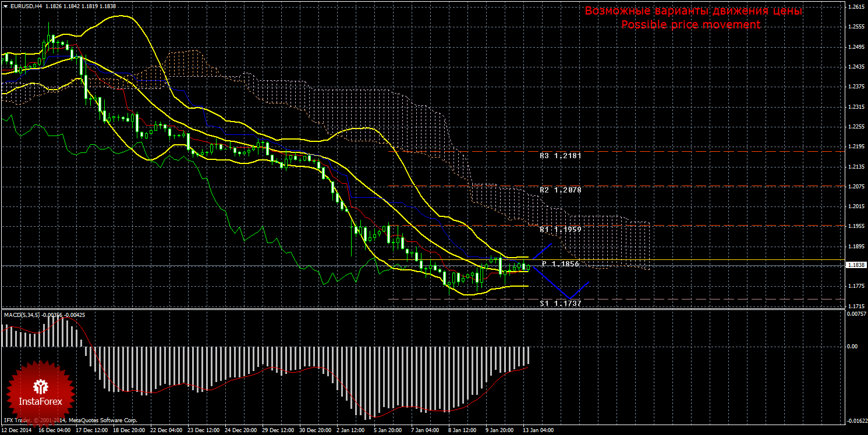
Task: Click the S1 1.1737 support label
Action: (560, 304)
